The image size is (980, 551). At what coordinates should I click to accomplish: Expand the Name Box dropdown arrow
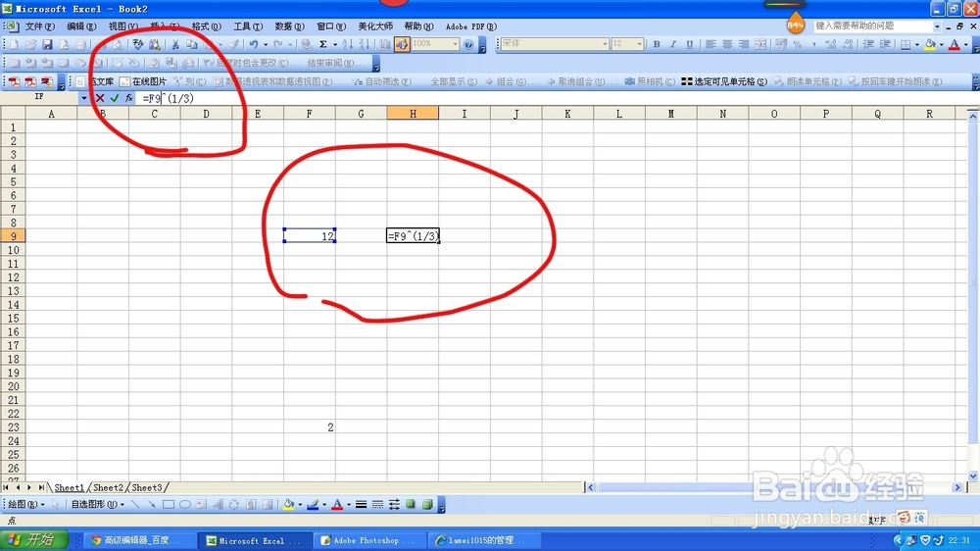pyautogui.click(x=83, y=98)
